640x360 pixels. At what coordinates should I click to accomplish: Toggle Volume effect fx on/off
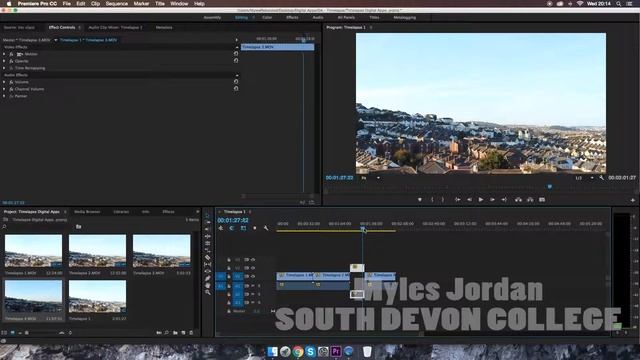pos(11,82)
